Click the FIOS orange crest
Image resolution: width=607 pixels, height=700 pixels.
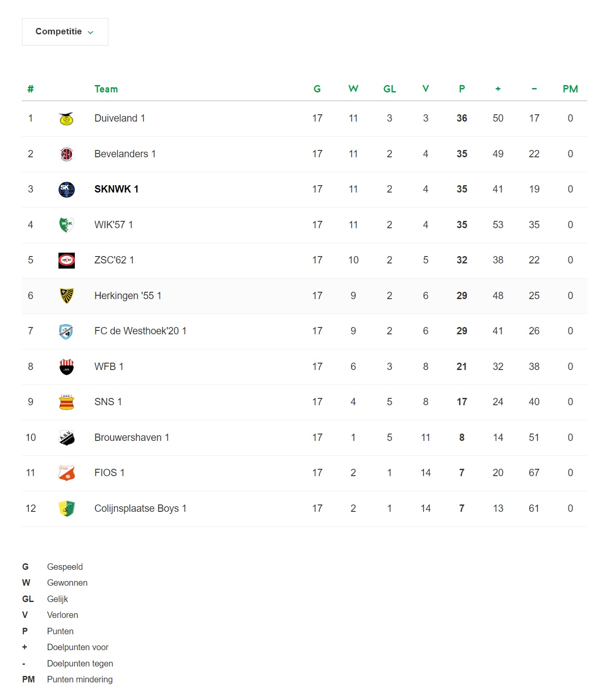pyautogui.click(x=66, y=473)
